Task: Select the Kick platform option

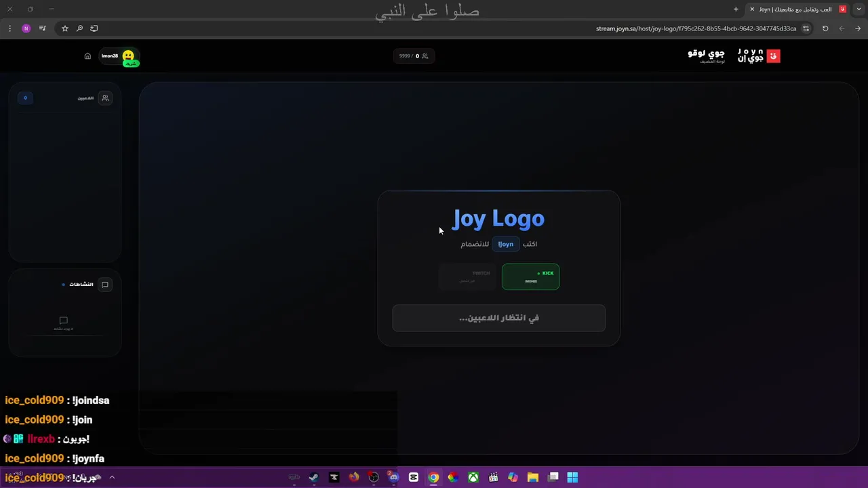Action: point(530,277)
